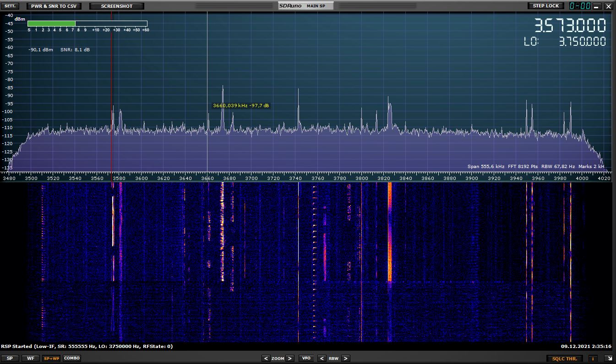Click the 3.573.000 VFO frequency readout
Screen dimensions: 616x364
(570, 25)
